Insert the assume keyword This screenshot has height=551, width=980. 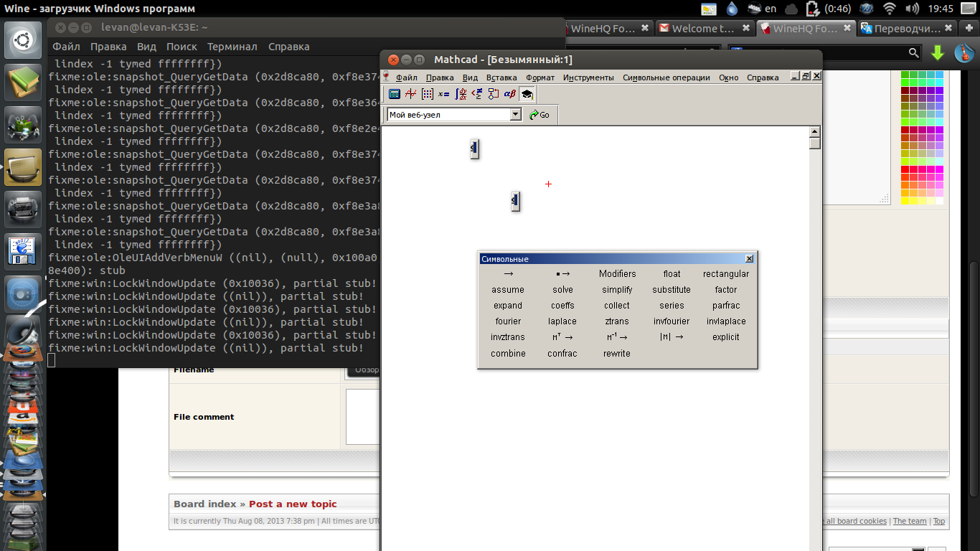click(508, 290)
